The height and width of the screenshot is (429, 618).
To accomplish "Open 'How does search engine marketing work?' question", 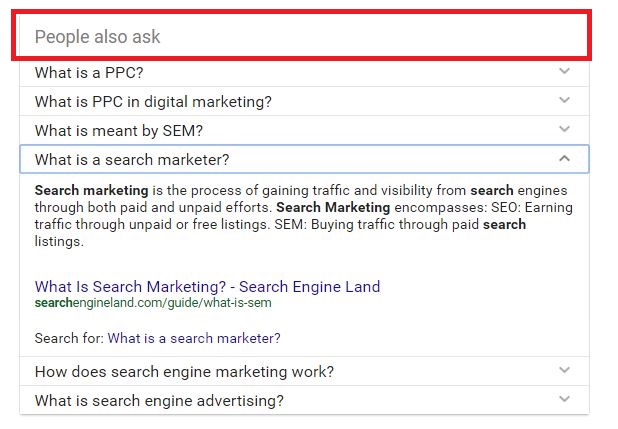I will coord(184,372).
